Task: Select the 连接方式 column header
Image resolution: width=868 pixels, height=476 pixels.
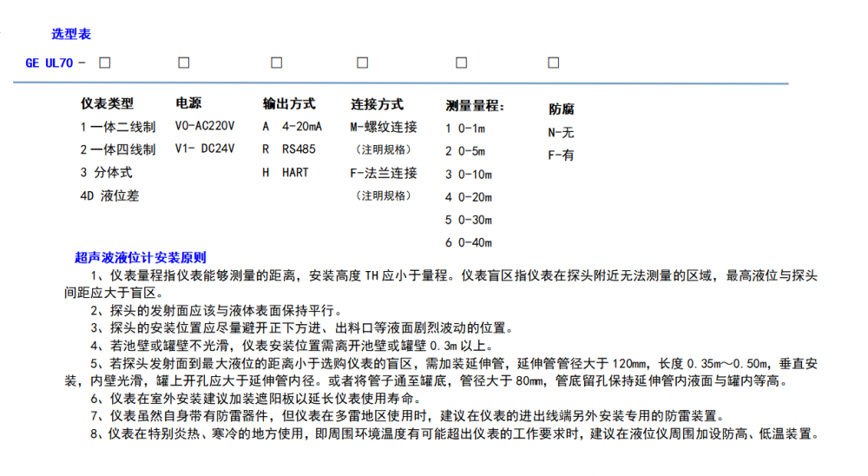Action: 377,104
